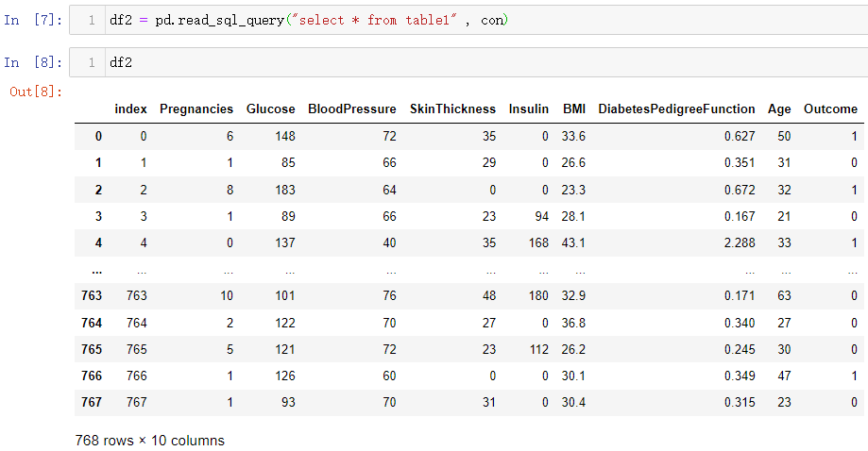Click the SkinThickness column header
Image resolution: width=868 pixels, height=451 pixels.
click(452, 109)
